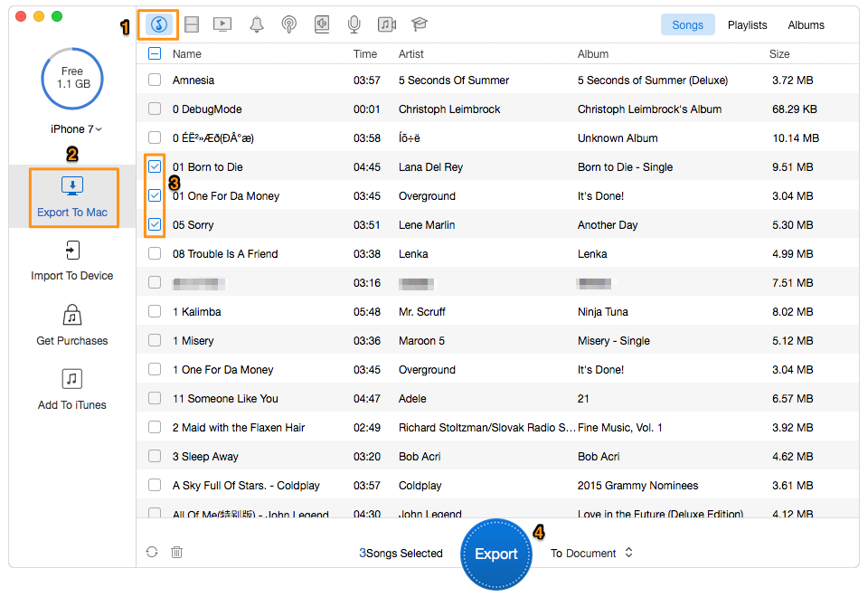Open the To Document destination dropdown
The width and height of the screenshot is (868, 597).
point(591,553)
